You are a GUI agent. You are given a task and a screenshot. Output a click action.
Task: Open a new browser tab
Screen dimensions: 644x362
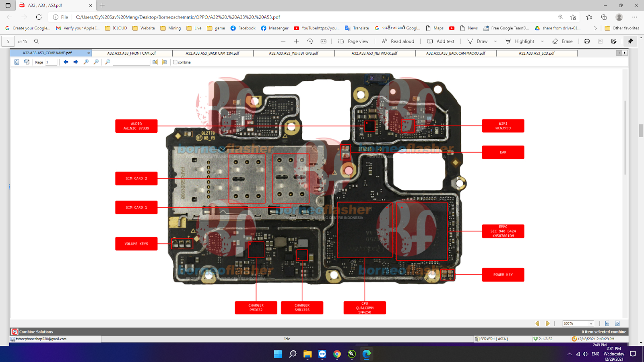coord(102,5)
